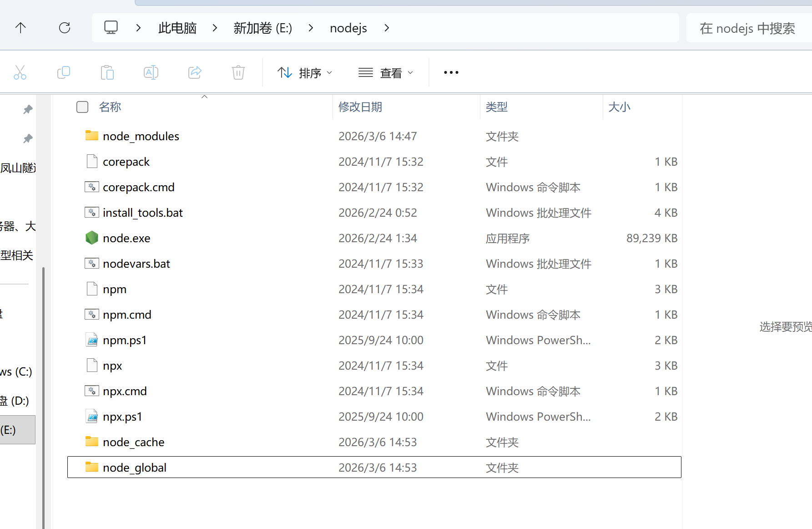Refresh the nodejs folder view
Screen dimensions: 812x529
pyautogui.click(x=65, y=28)
